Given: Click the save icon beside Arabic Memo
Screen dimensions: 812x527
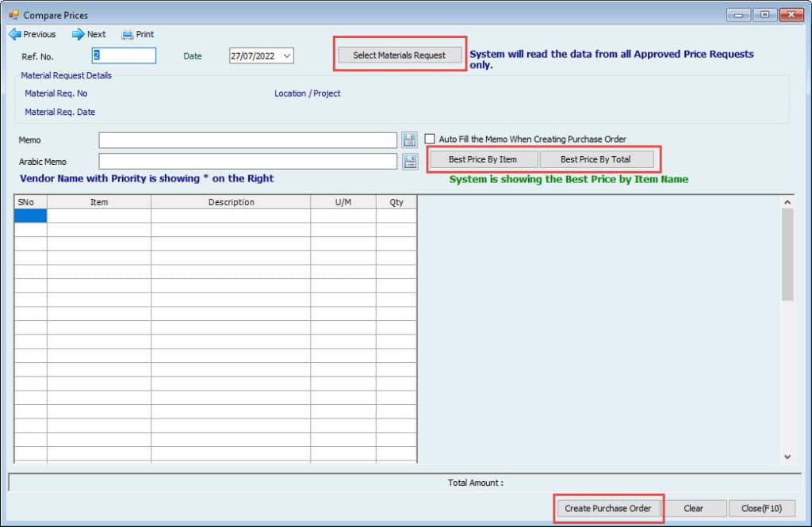Looking at the screenshot, I should point(410,162).
